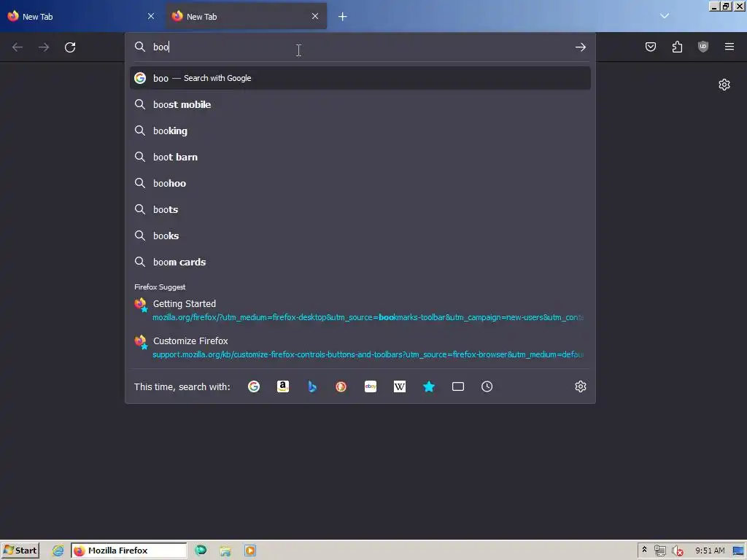Go back one page

18,47
